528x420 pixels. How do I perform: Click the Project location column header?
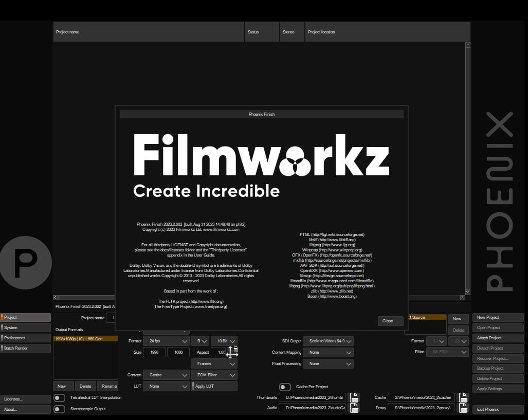tap(388, 32)
